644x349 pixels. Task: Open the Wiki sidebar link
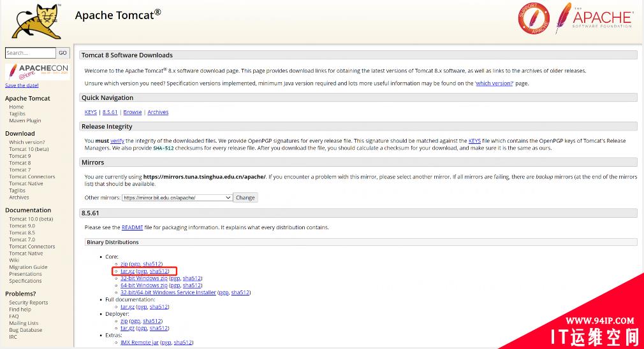[x=14, y=260]
